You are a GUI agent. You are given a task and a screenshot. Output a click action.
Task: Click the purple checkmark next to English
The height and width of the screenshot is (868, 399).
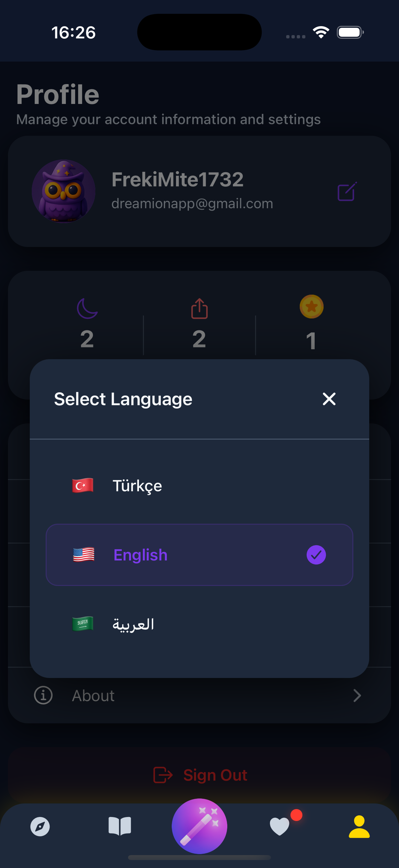[x=316, y=555]
